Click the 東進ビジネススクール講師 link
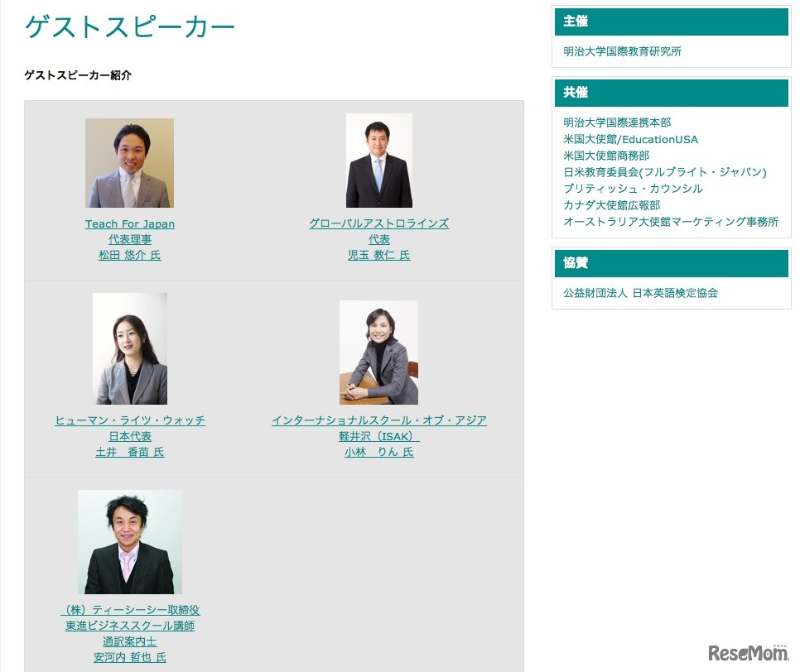The height and width of the screenshot is (672, 800). (130, 626)
